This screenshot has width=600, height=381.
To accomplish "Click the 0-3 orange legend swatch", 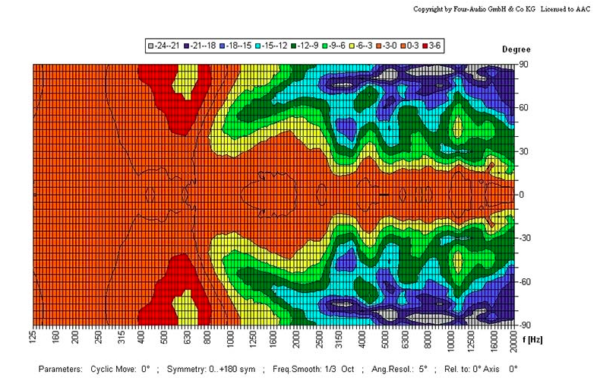I will [x=403, y=46].
